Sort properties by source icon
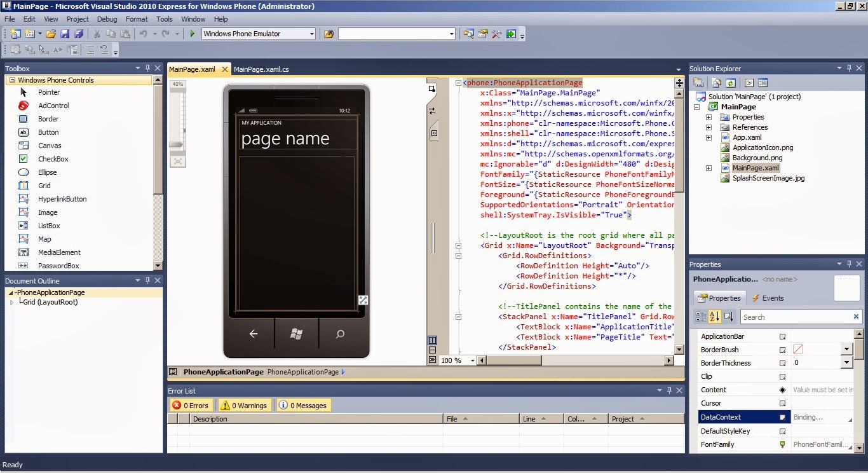 728,317
